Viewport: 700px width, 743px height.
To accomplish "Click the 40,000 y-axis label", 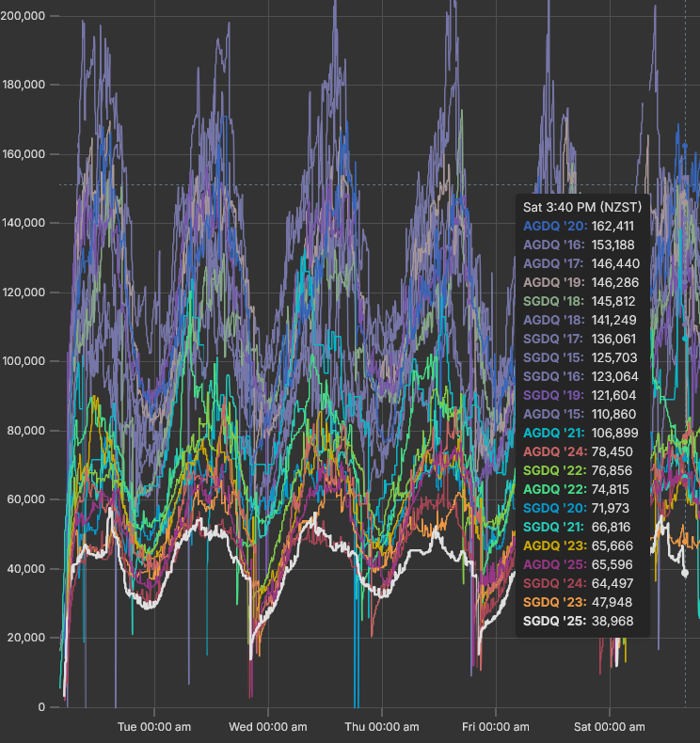I will (x=26, y=569).
